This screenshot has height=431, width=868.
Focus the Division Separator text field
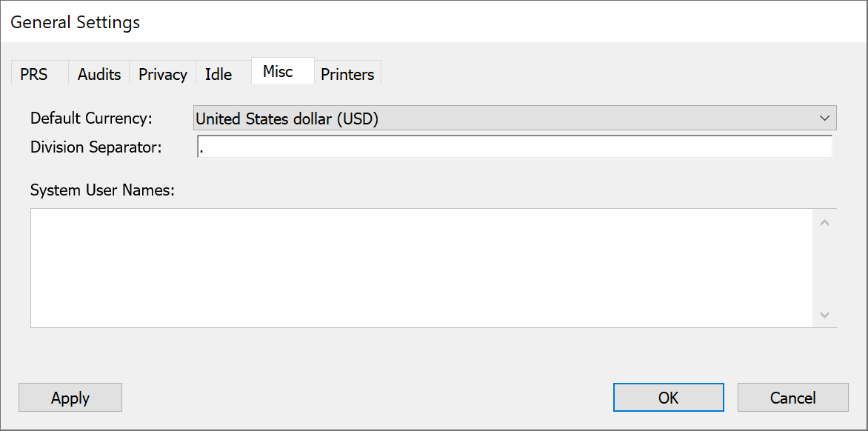click(x=514, y=147)
